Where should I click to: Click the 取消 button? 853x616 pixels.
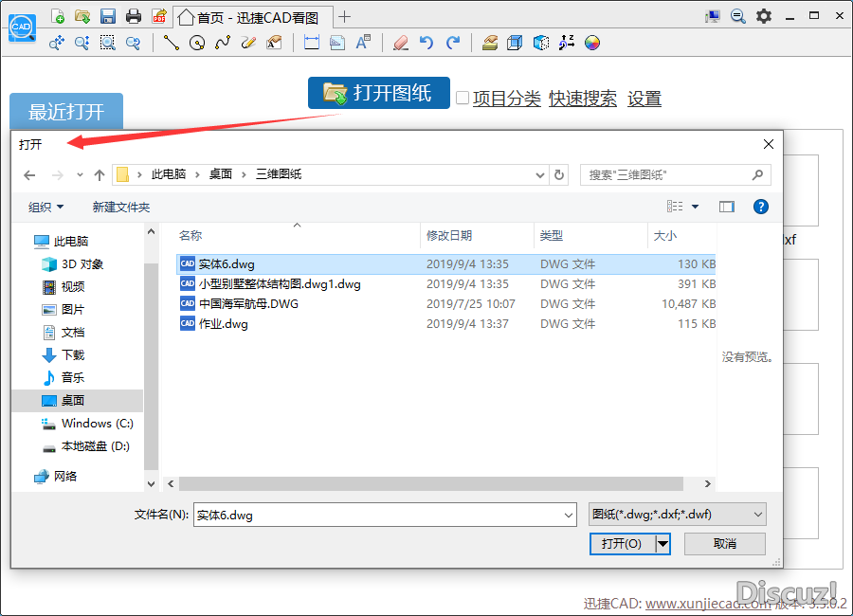click(x=724, y=543)
